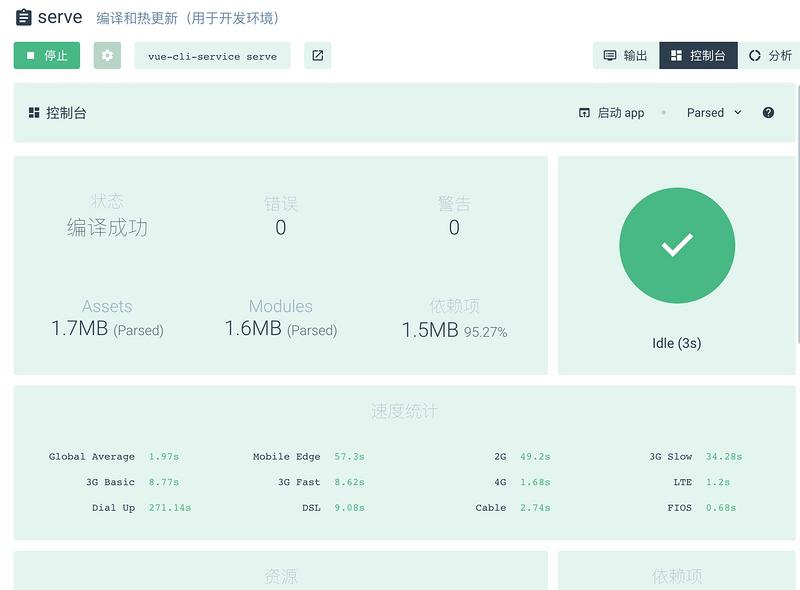Click the Idle (3s) status text
This screenshot has width=800, height=590.
click(677, 343)
